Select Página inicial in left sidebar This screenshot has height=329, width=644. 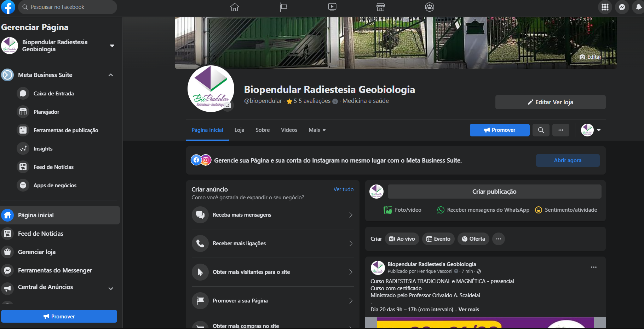[x=60, y=215]
